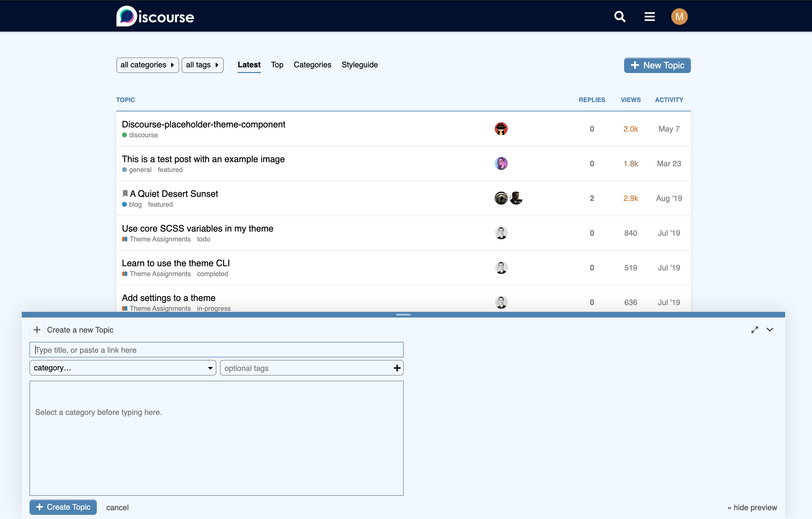This screenshot has width=812, height=519.
Task: Add tags with the plus icon
Action: (397, 368)
